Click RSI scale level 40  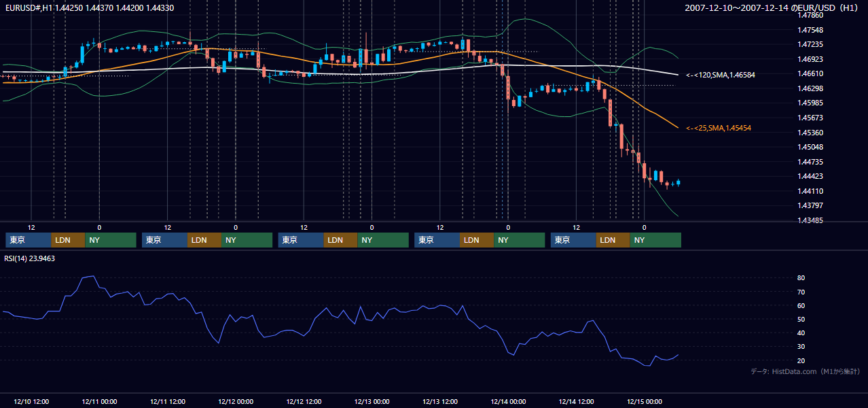coord(801,333)
